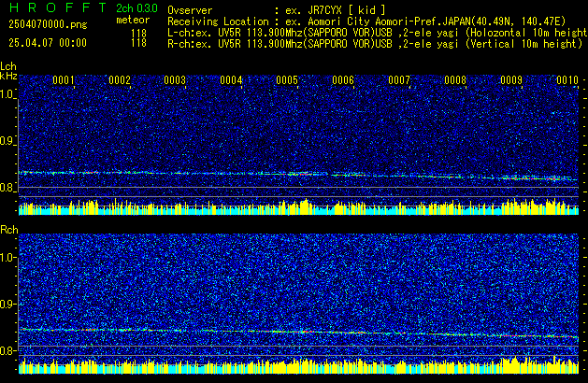Viewport: 588px width, 383px height.
Task: Click time marker 0001
Action: click(64, 80)
